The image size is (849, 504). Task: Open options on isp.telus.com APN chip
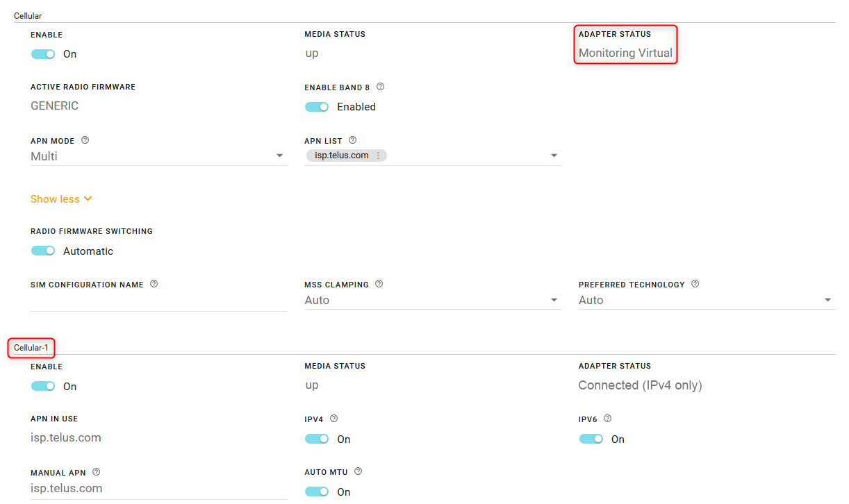point(379,156)
